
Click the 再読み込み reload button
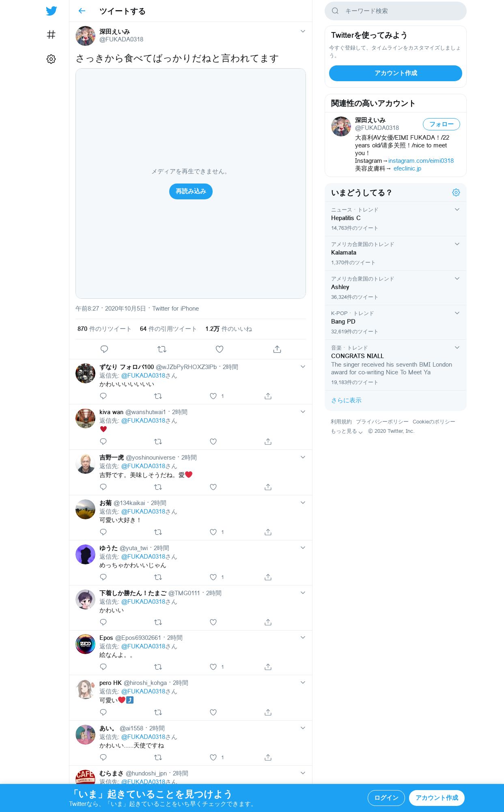(191, 191)
